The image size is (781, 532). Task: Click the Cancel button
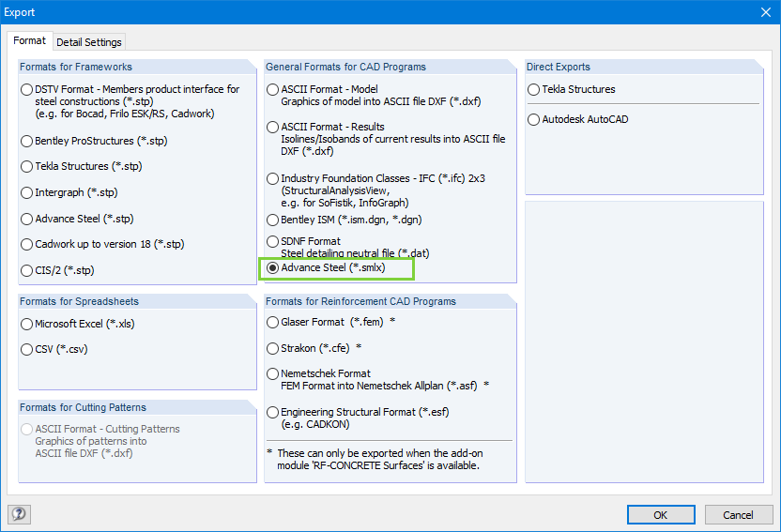coord(737,514)
